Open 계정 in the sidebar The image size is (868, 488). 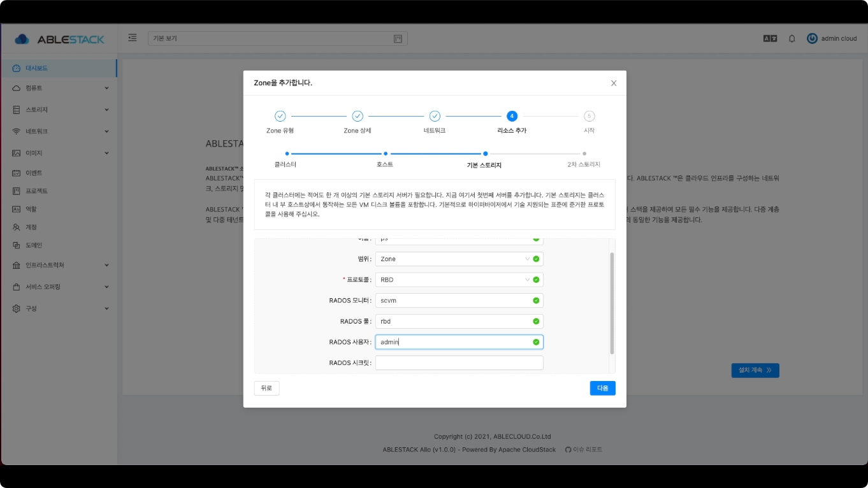coord(59,227)
